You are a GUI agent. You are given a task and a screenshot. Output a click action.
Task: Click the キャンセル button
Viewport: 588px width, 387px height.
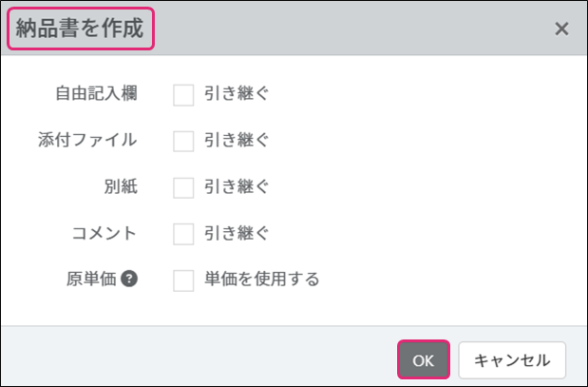click(x=512, y=360)
